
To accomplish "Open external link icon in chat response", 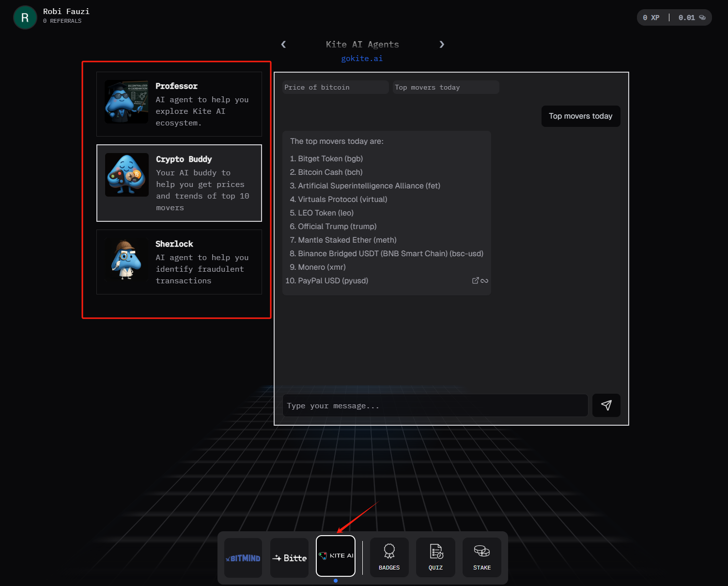I will (476, 280).
